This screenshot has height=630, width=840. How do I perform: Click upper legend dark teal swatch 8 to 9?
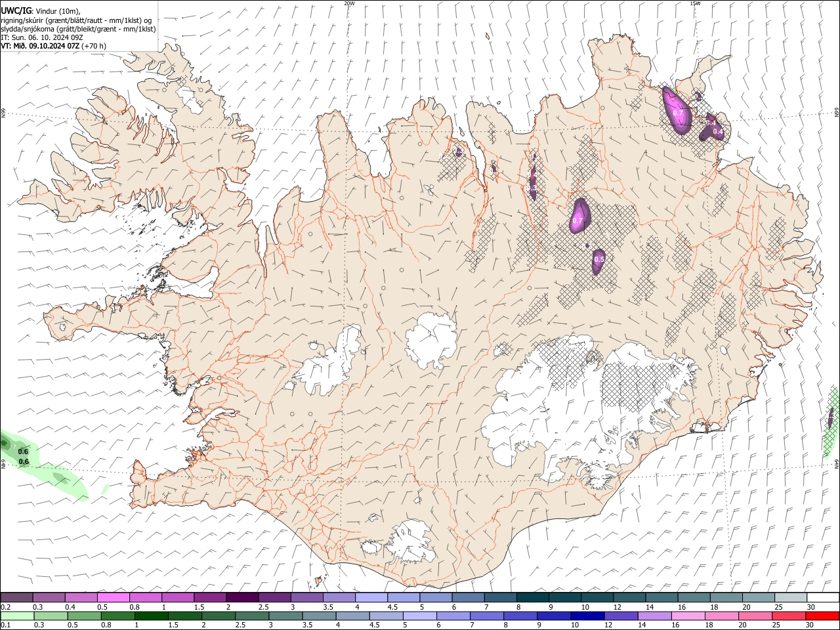click(533, 597)
